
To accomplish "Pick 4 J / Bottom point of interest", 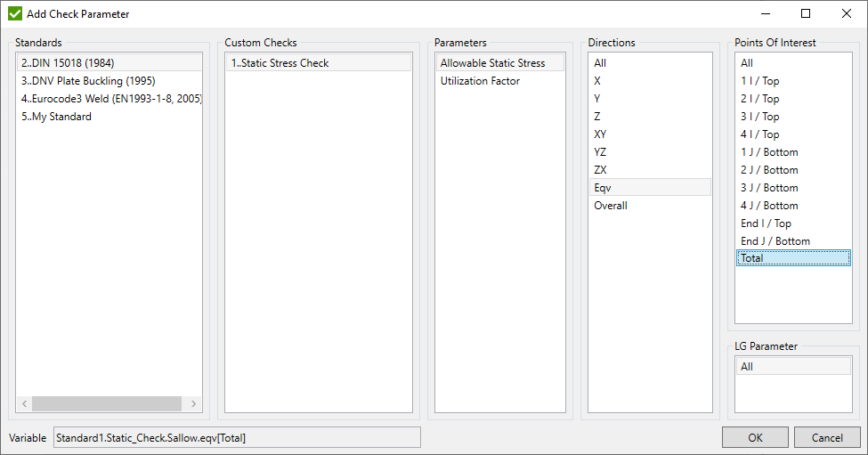I will 769,206.
